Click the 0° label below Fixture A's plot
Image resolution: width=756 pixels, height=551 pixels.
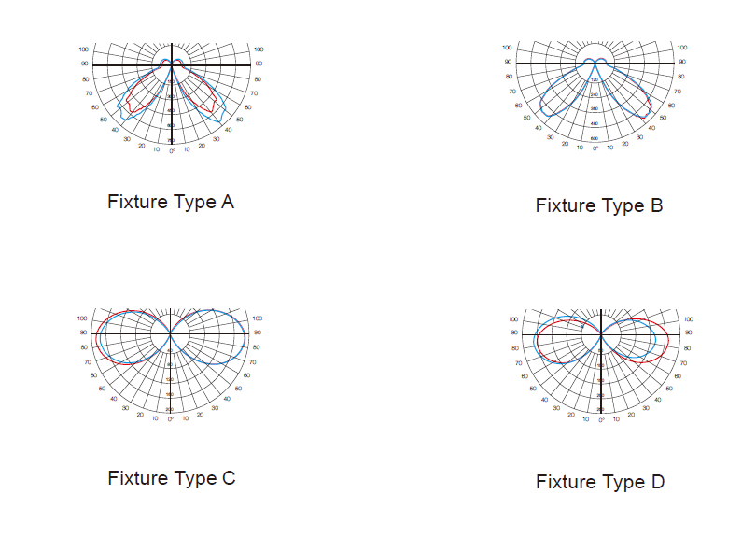(x=172, y=150)
